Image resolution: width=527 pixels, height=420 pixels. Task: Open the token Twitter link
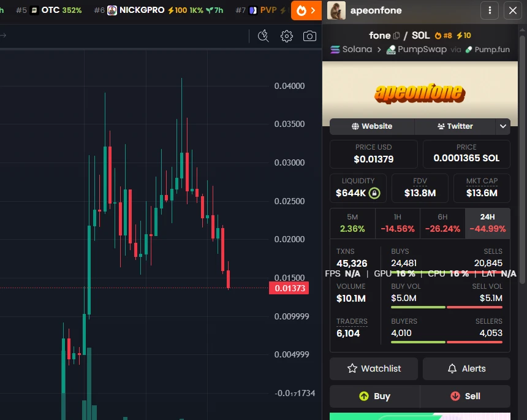pos(455,126)
